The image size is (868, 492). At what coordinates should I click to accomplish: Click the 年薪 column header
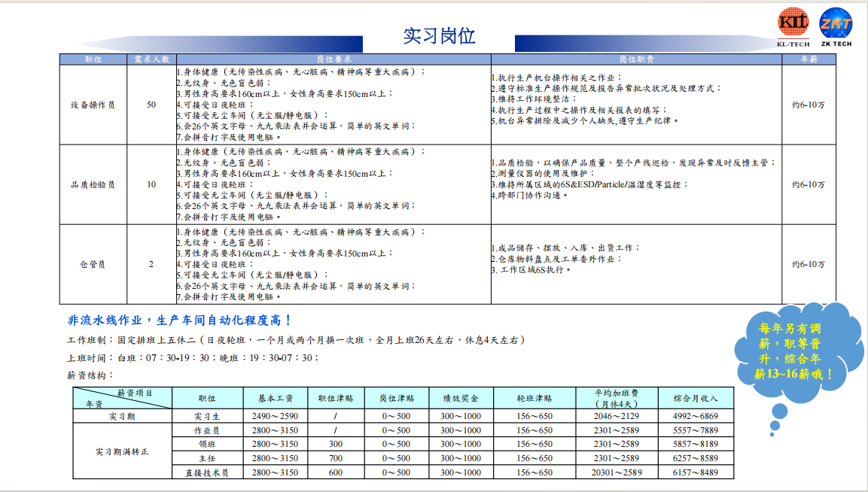tap(809, 59)
